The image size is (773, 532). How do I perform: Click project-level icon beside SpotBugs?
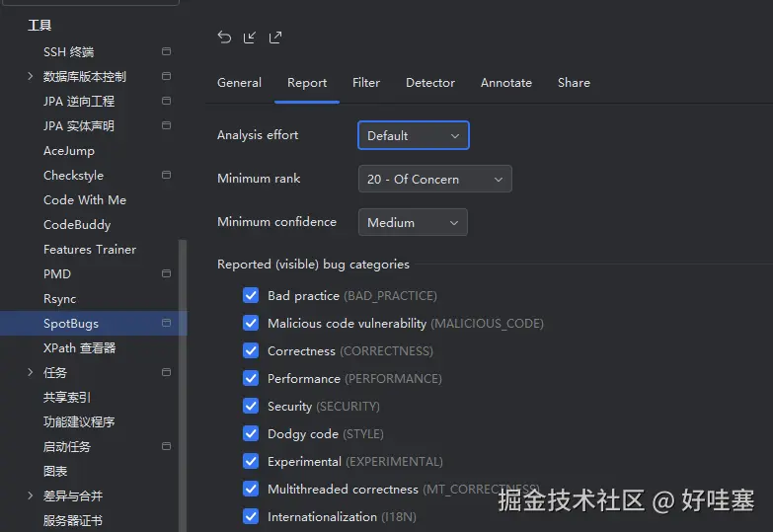[166, 323]
